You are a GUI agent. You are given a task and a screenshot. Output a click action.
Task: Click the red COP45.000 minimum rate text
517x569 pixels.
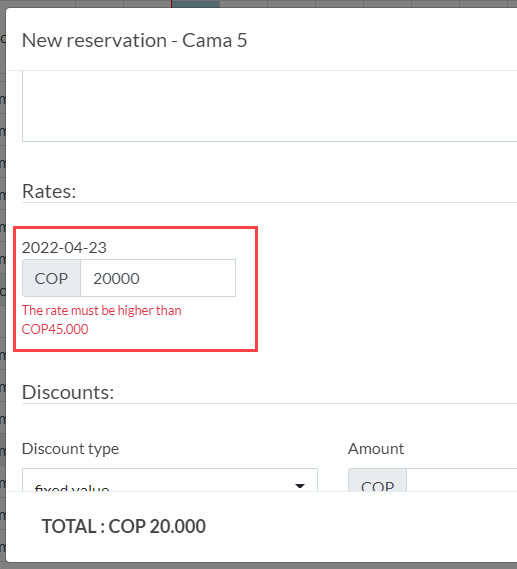click(55, 329)
